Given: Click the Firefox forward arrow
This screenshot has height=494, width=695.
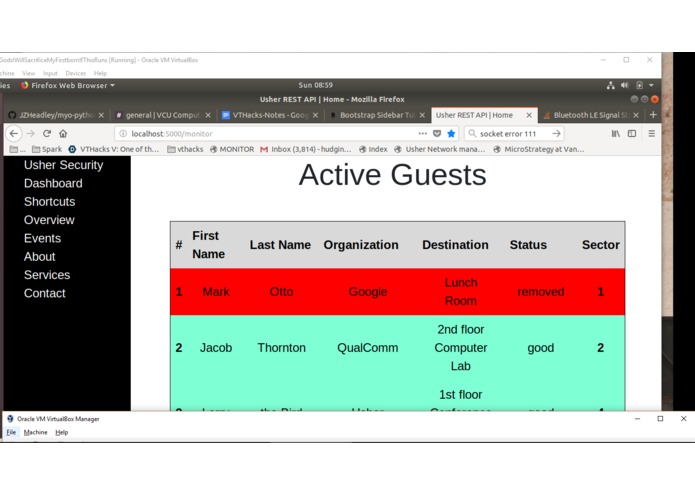Looking at the screenshot, I should click(x=31, y=133).
